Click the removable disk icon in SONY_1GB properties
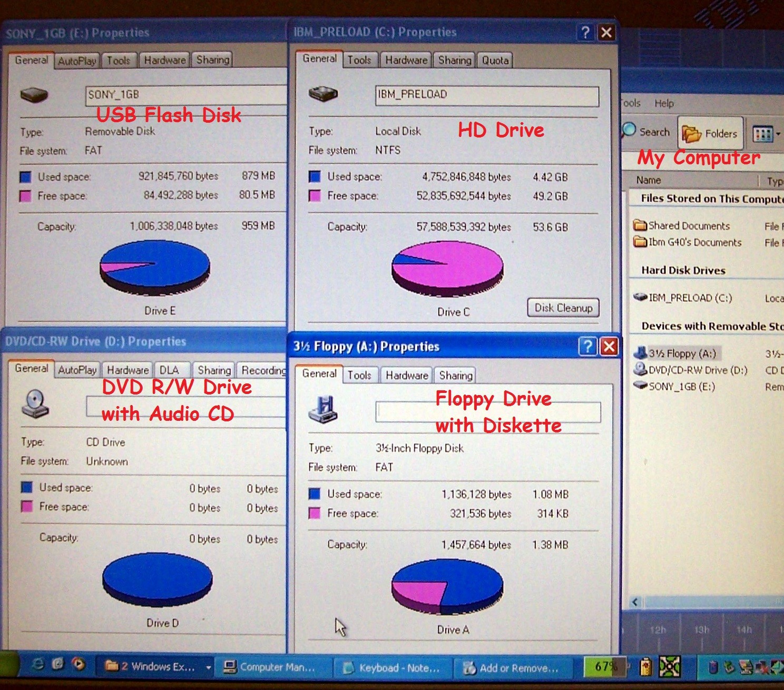The image size is (784, 690). [x=34, y=96]
